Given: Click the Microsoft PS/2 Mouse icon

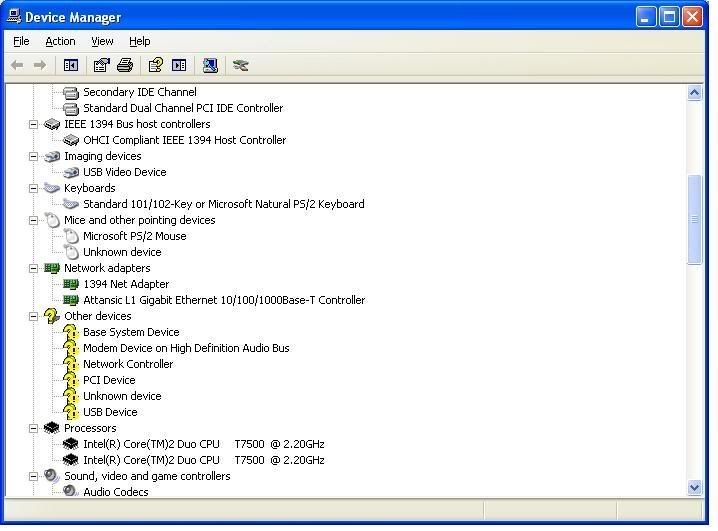Looking at the screenshot, I should (71, 236).
